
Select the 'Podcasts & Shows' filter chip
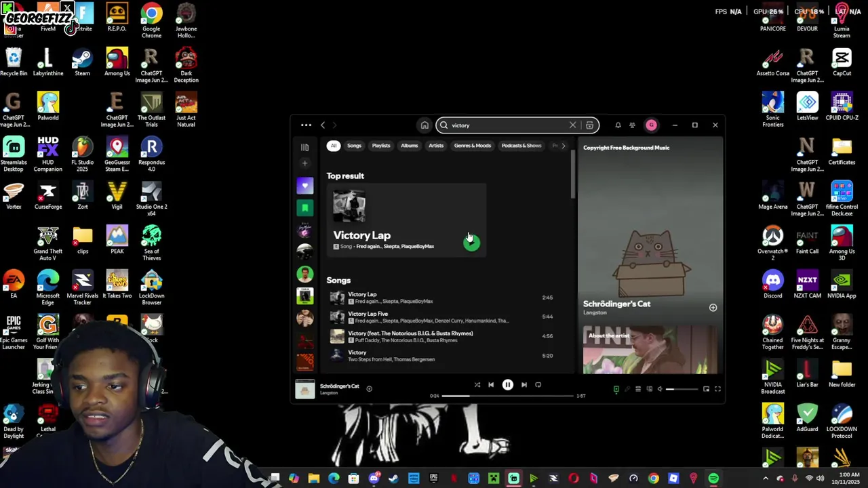521,146
